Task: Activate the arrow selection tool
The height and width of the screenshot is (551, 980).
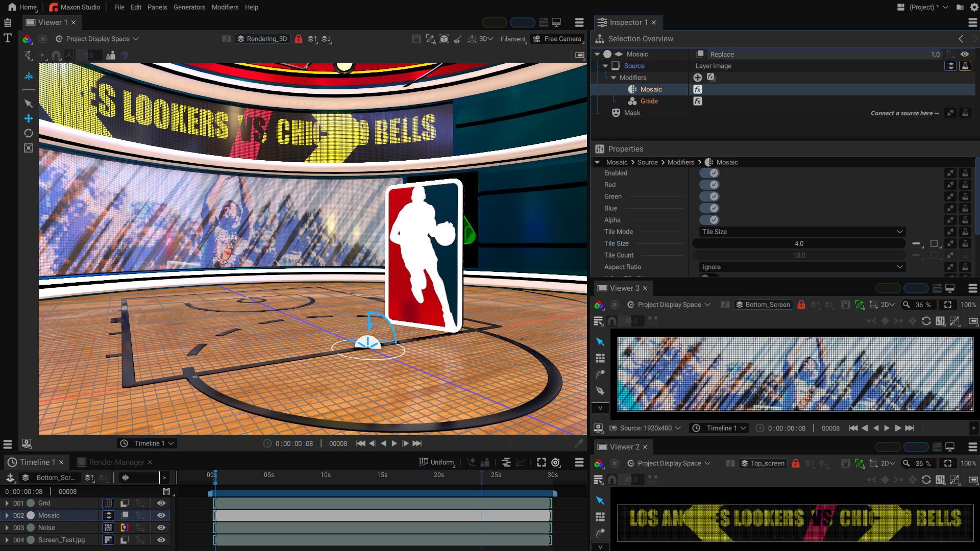Action: point(29,104)
